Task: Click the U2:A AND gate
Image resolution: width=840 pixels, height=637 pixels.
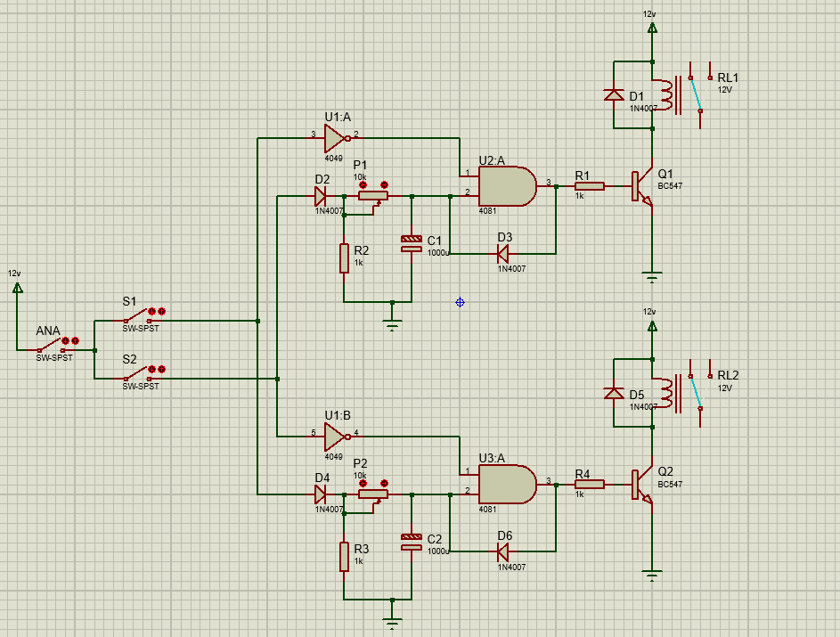Action: [507, 186]
